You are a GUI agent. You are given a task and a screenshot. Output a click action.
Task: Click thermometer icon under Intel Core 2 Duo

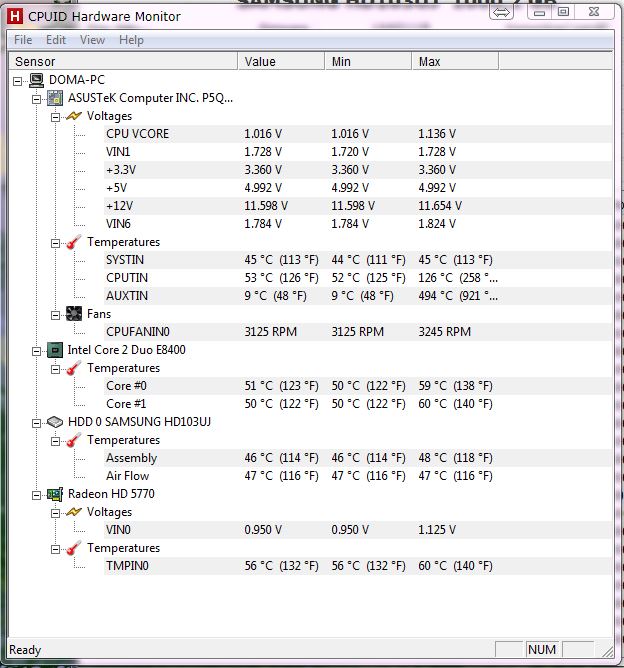point(74,368)
